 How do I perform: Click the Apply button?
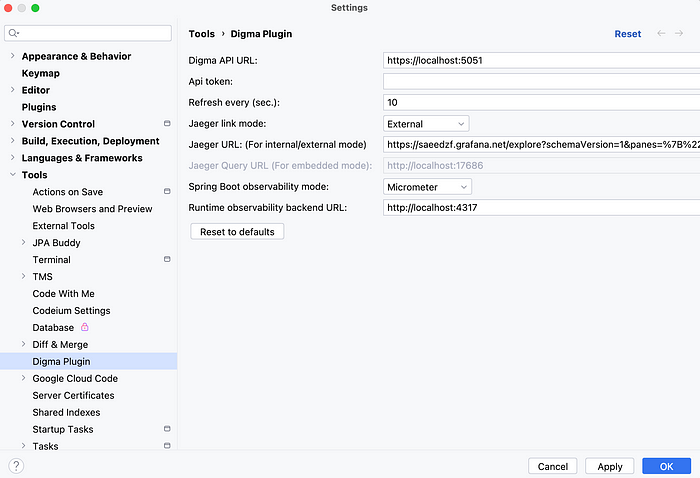610,466
